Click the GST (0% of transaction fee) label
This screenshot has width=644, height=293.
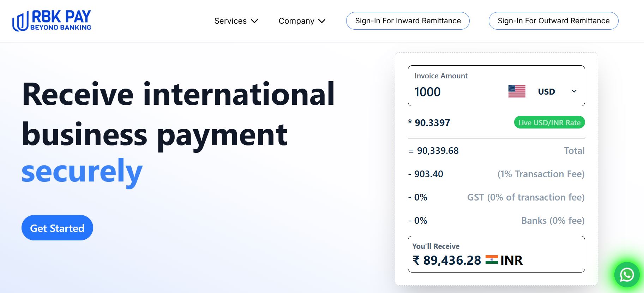point(525,197)
